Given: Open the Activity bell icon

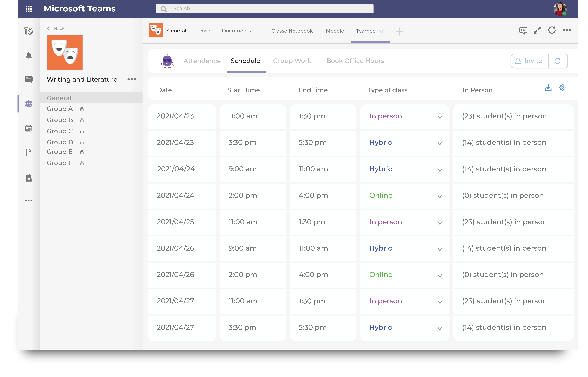Looking at the screenshot, I should 29,56.
